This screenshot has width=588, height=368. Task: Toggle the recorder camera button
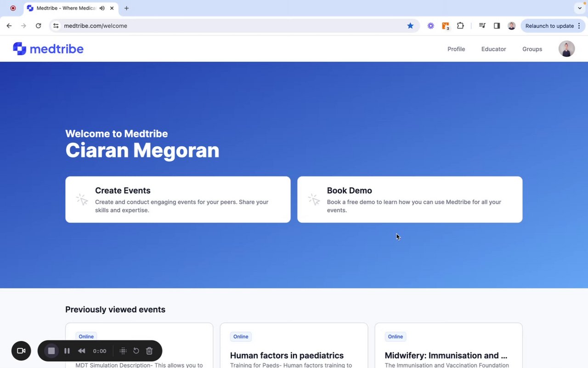point(21,351)
